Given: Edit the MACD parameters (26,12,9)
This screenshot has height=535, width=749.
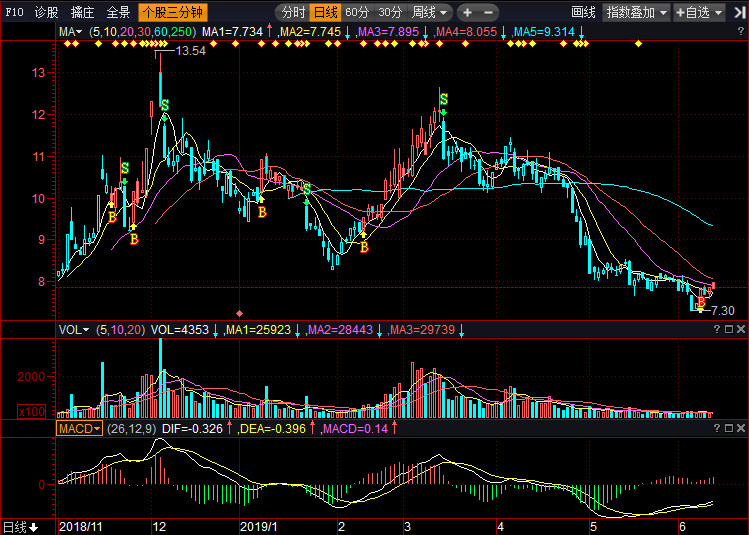Looking at the screenshot, I should pyautogui.click(x=131, y=428).
